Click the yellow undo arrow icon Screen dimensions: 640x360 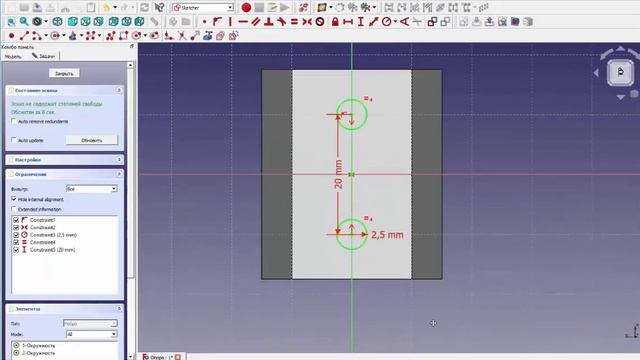pos(106,7)
